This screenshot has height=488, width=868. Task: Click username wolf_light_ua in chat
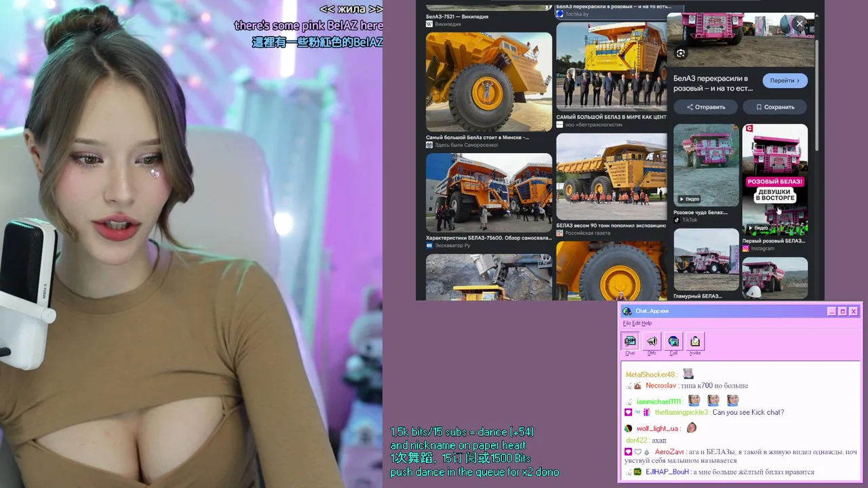657,428
